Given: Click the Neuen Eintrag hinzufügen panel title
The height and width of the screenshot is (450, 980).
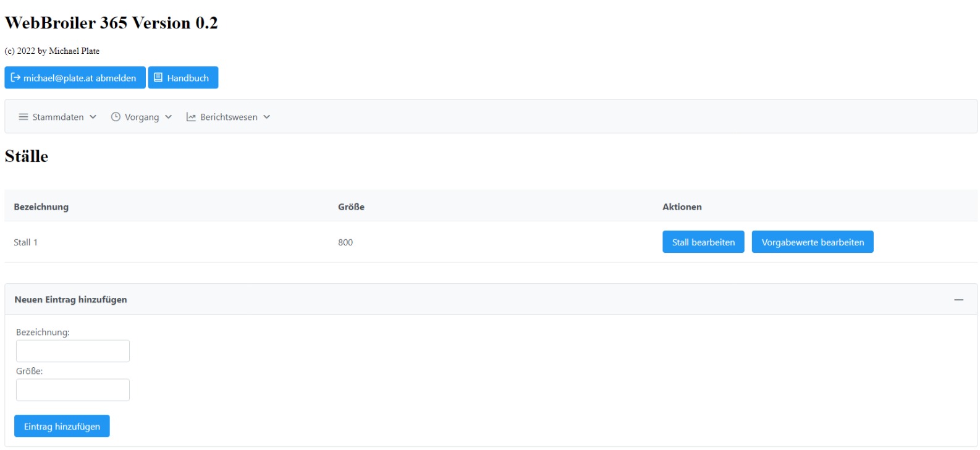Looking at the screenshot, I should coord(71,300).
